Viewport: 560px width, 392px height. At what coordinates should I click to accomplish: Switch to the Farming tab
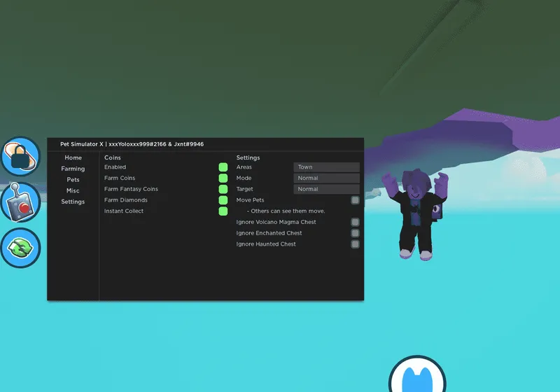(73, 169)
